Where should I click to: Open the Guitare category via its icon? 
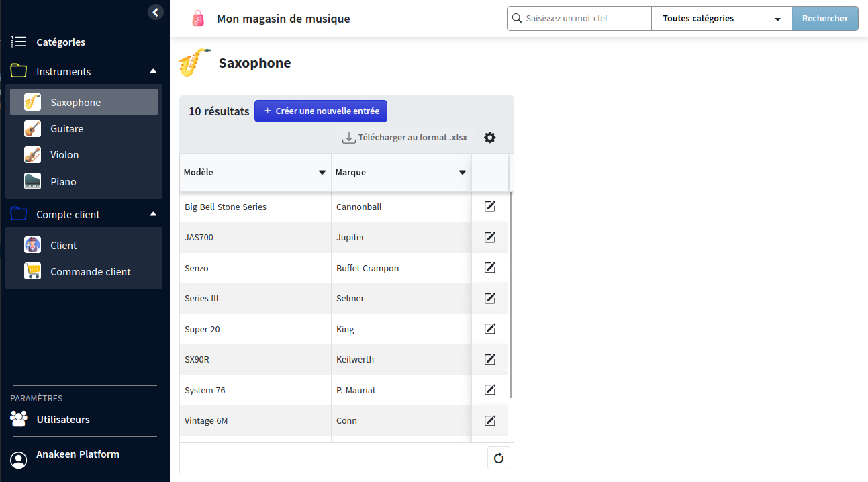[x=32, y=128]
